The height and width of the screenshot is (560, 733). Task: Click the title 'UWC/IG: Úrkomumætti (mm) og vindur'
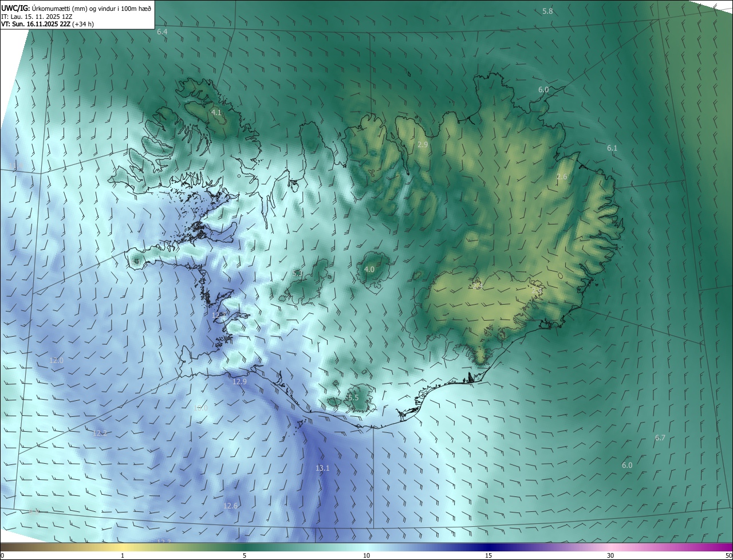(76, 8)
